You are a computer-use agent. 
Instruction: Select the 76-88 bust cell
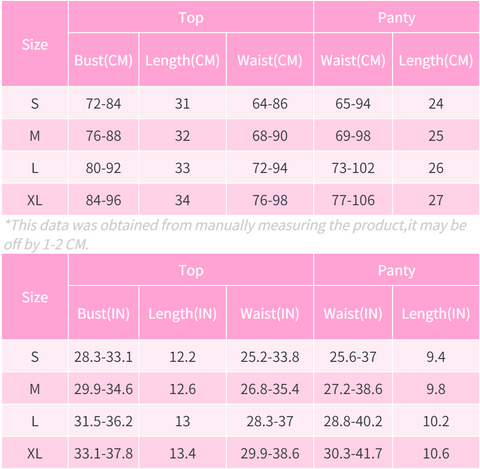coord(103,136)
